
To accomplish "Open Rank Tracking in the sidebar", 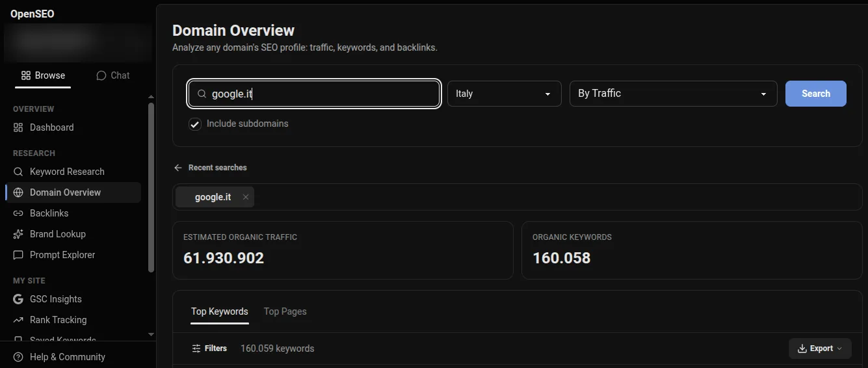I will (73, 320).
